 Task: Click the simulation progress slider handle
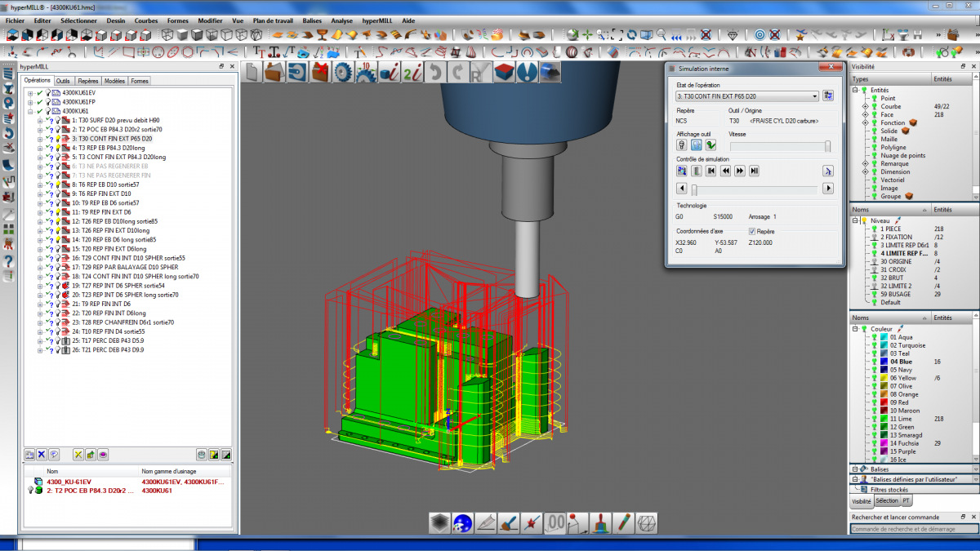(694, 189)
